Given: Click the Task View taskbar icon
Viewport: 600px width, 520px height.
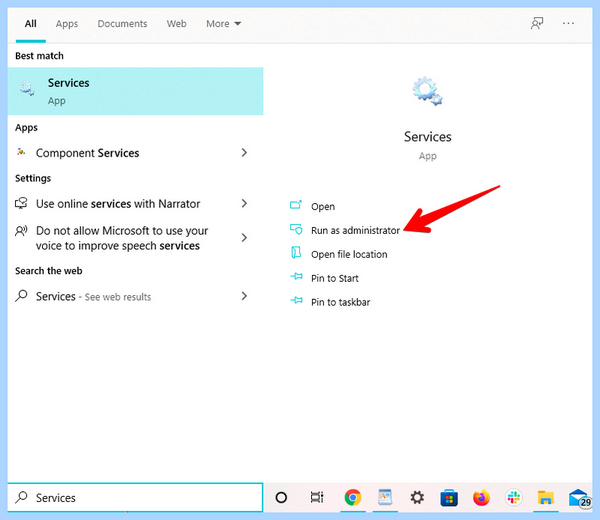Looking at the screenshot, I should 317,497.
